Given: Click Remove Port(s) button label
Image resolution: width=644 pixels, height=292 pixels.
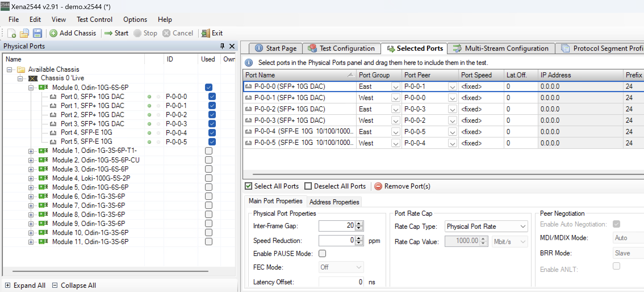Looking at the screenshot, I should pyautogui.click(x=407, y=186).
